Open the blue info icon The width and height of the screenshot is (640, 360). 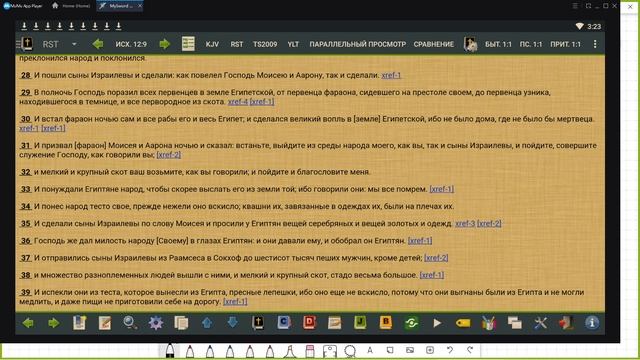[592, 323]
